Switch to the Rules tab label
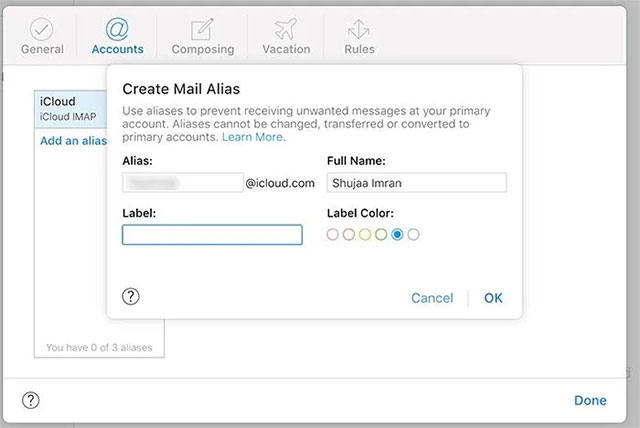 (359, 49)
